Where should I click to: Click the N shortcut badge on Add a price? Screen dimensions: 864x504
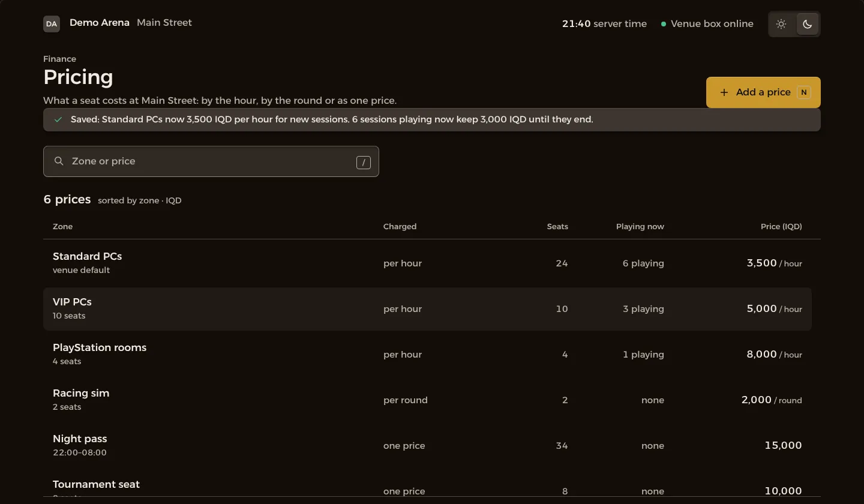[x=803, y=92]
